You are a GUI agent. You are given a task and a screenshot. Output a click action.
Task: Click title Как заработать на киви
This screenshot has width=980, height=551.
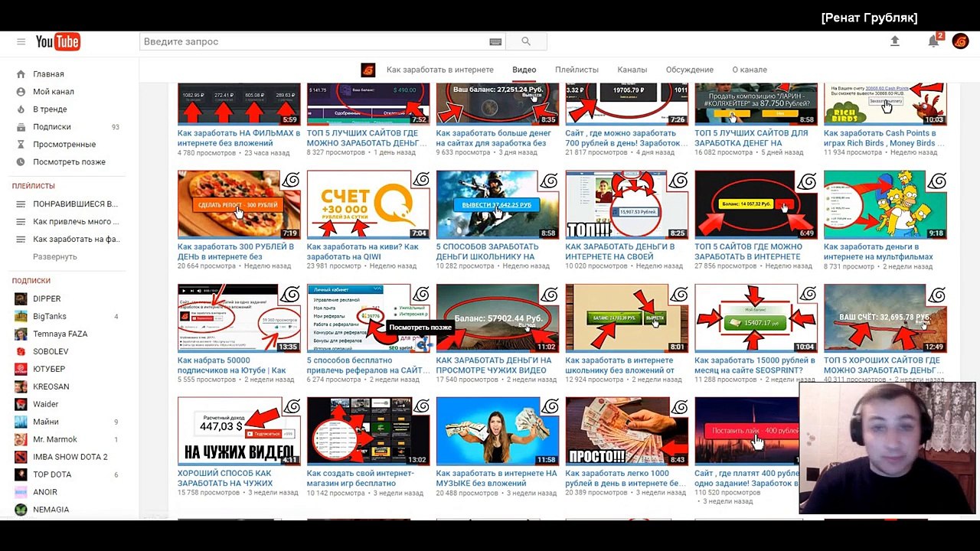[x=363, y=252]
